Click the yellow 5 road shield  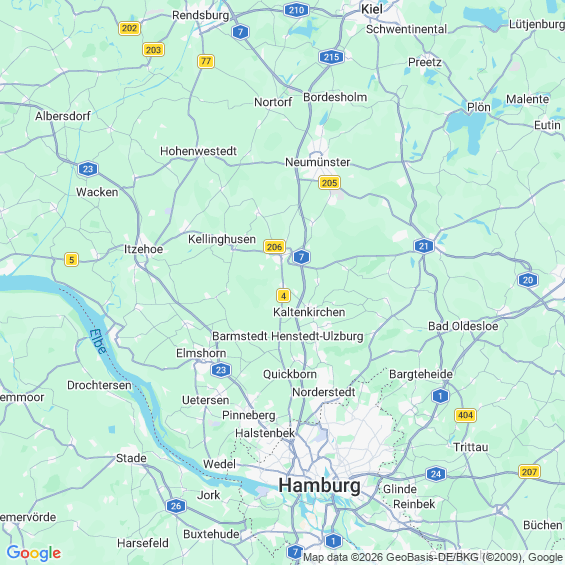[x=71, y=259]
